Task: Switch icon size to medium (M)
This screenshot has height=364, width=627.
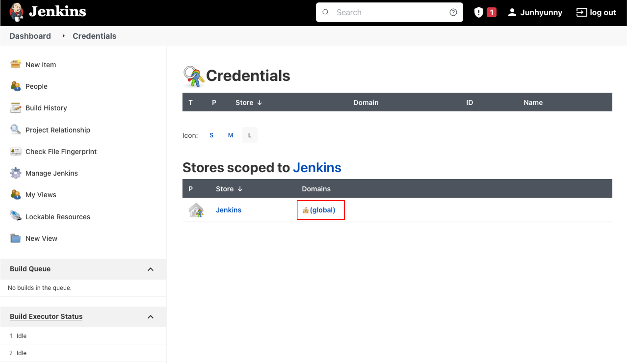Action: tap(230, 135)
